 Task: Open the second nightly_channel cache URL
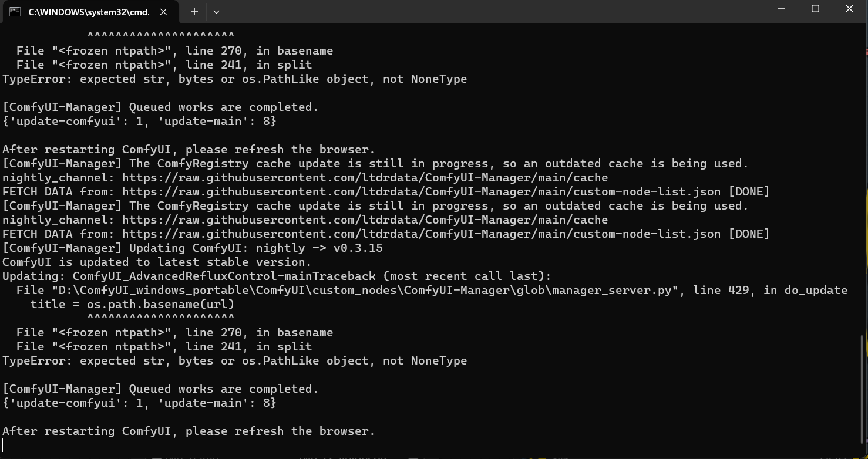click(x=365, y=220)
